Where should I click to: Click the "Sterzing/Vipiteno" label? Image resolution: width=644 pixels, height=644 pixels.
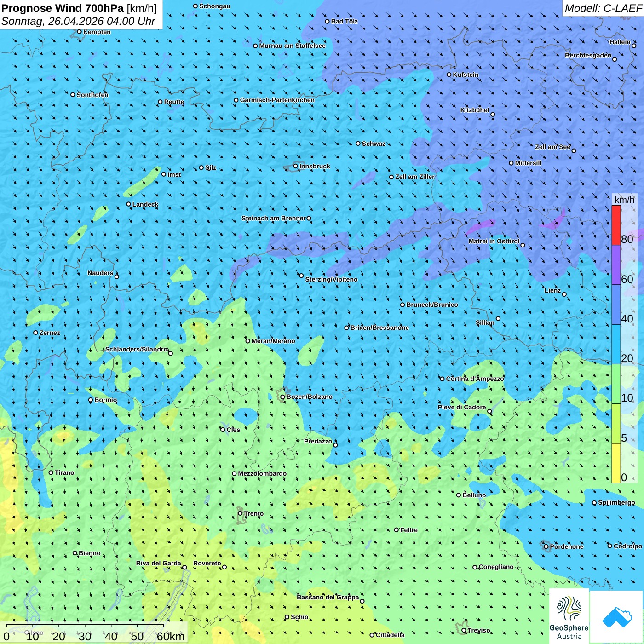[331, 279]
